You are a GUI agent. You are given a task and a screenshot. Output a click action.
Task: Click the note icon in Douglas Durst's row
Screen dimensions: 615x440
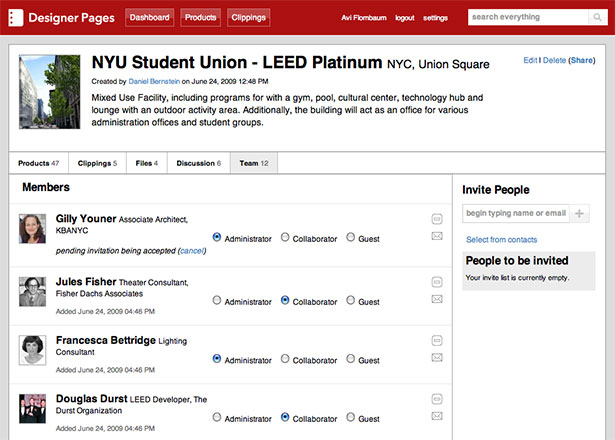tap(437, 399)
